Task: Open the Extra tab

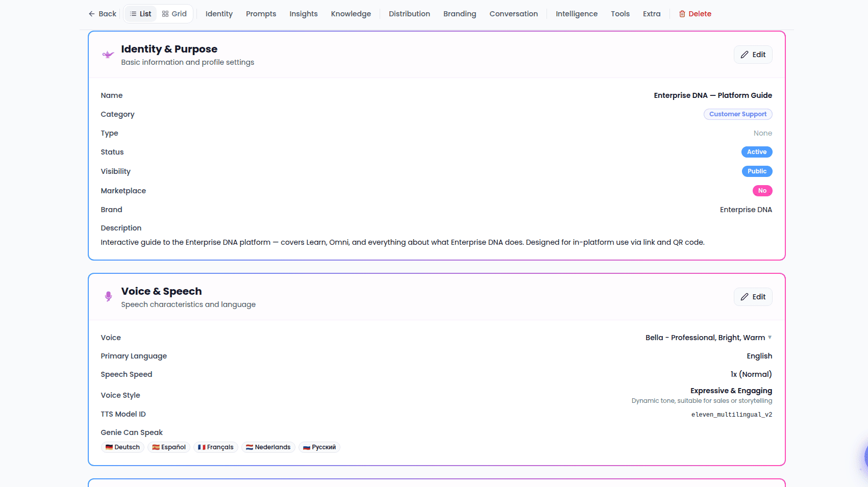Action: pos(652,14)
